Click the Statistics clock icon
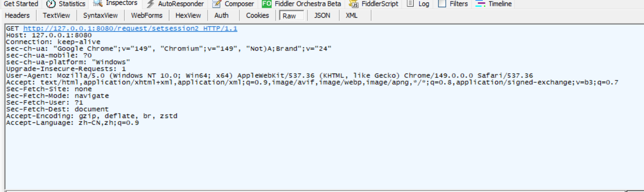The width and height of the screenshot is (644, 192). tap(51, 4)
